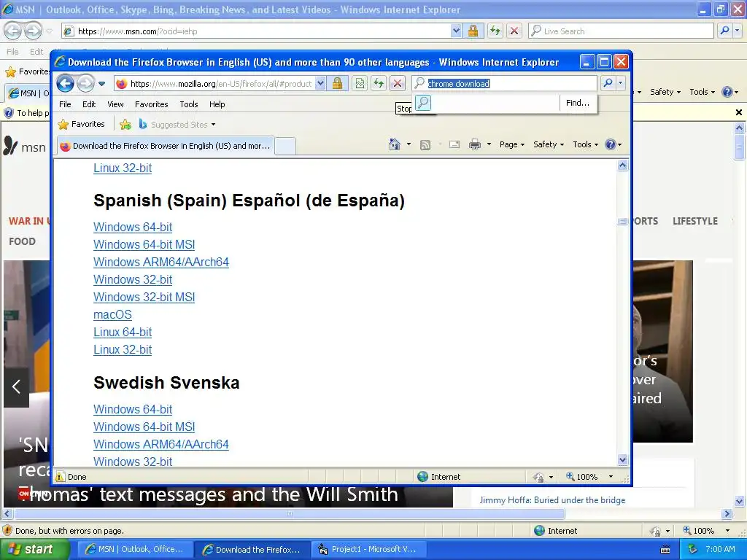Click the macOS link under Spanish (Spain)
This screenshot has width=747, height=560.
point(112,315)
